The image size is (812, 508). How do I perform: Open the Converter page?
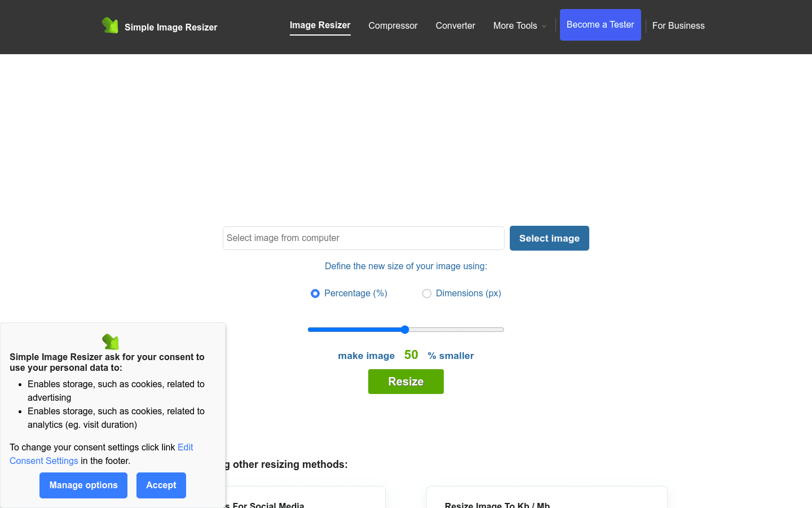[x=455, y=25]
